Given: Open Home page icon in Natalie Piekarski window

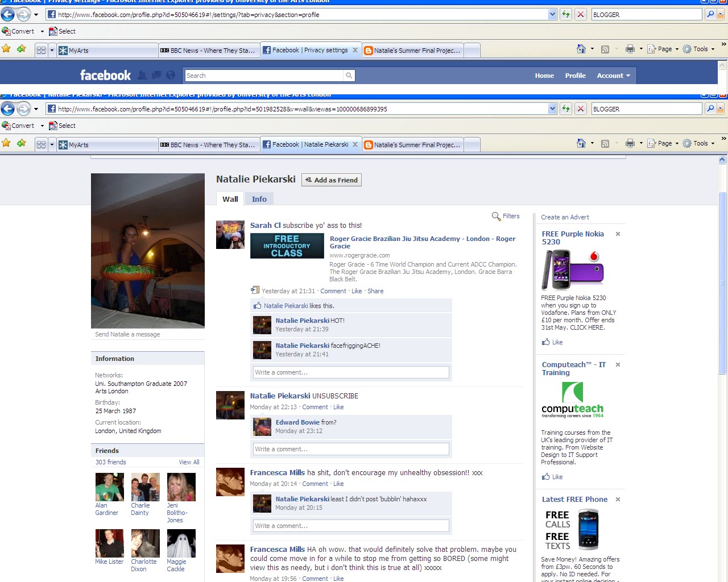Looking at the screenshot, I should click(x=581, y=143).
